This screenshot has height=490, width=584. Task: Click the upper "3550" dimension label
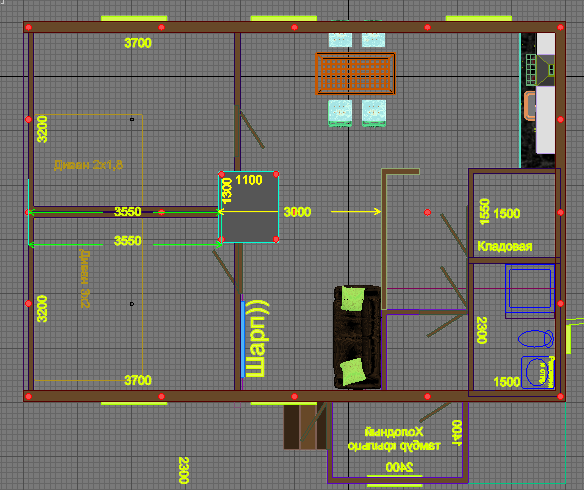click(x=128, y=211)
